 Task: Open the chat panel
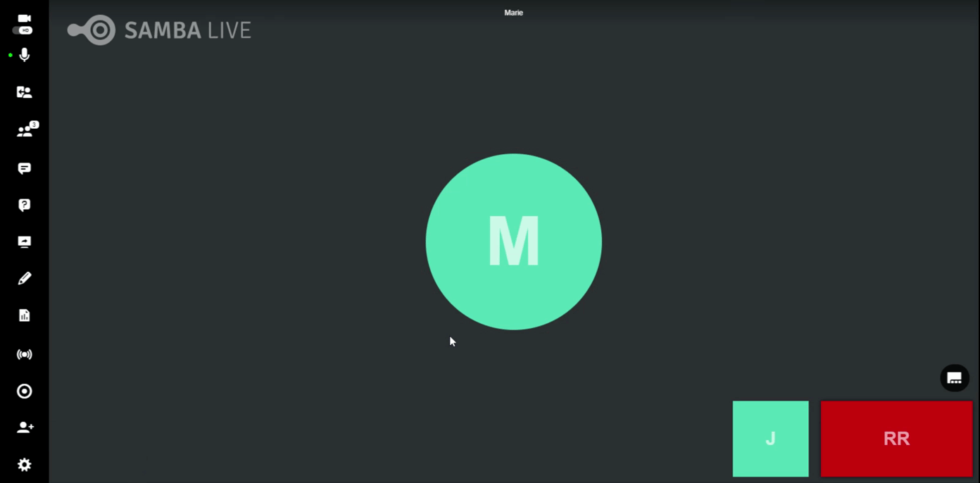pos(25,168)
